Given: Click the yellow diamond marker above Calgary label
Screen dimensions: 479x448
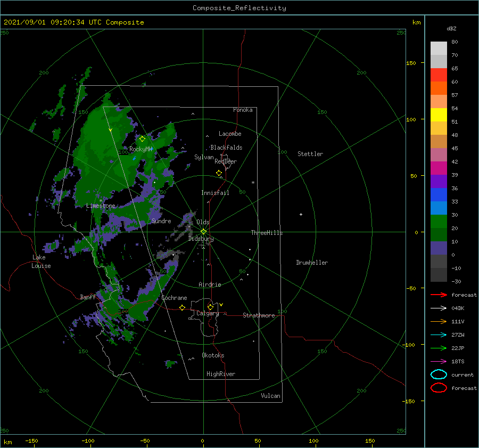Looking at the screenshot, I should coord(210,307).
